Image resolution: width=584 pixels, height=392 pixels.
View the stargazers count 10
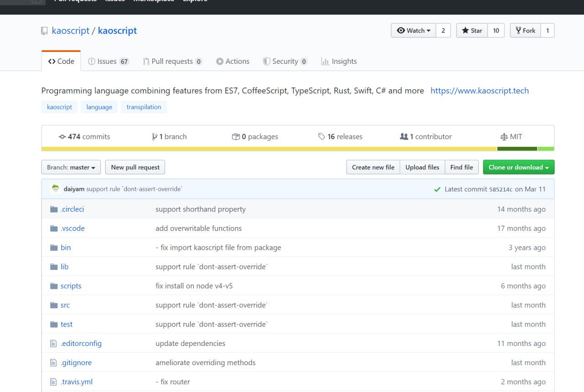(496, 31)
